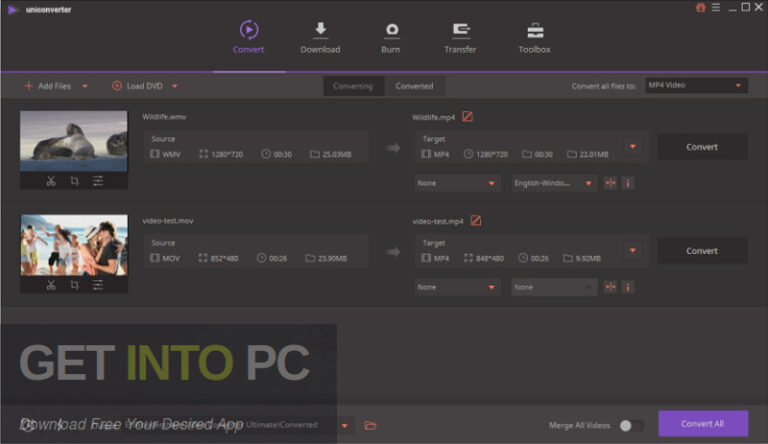Click the Convert all files to label
This screenshot has width=768, height=444.
603,86
